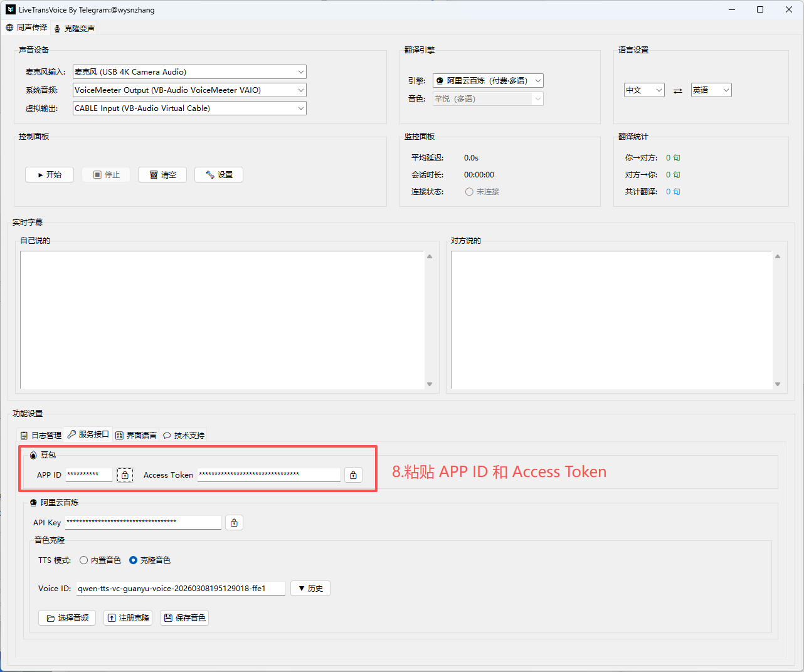
Task: Click lock icon next to API Key
Action: [234, 523]
